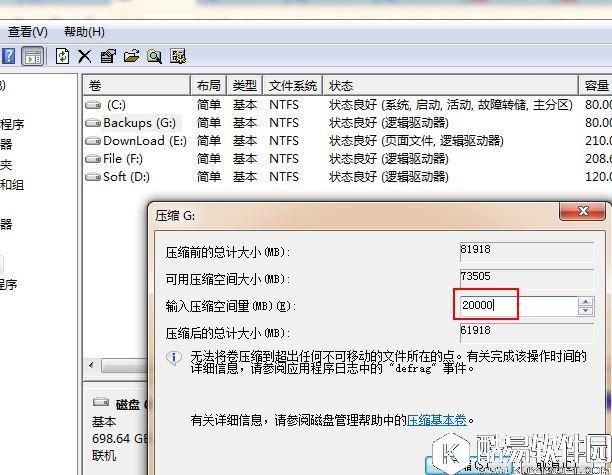The width and height of the screenshot is (612, 475).
Task: Click the disk icon in lower pane
Action: pyautogui.click(x=101, y=402)
